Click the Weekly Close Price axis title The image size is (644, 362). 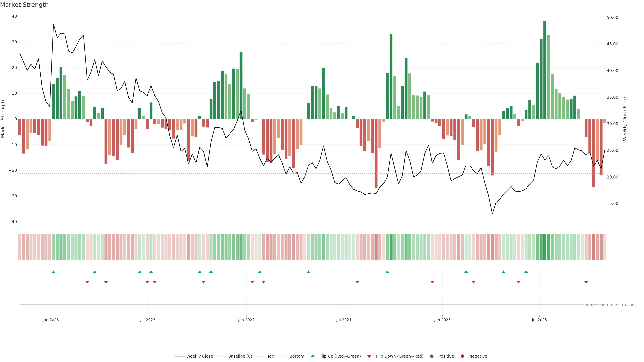625,119
